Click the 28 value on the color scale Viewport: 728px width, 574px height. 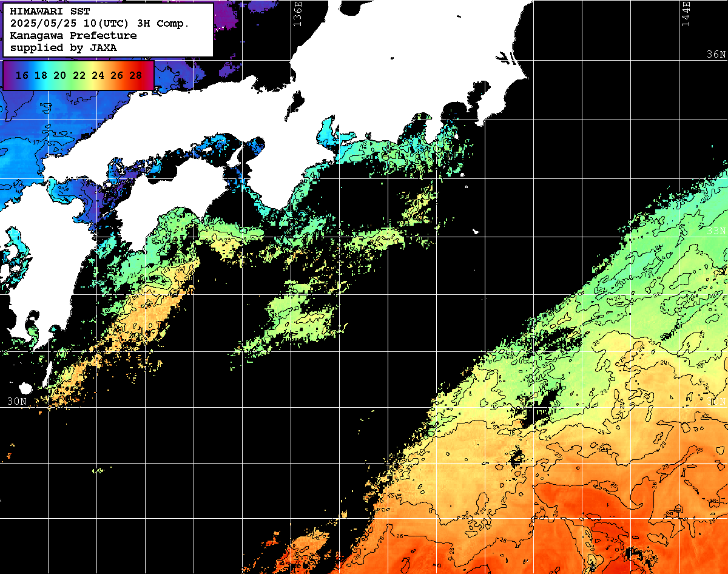136,75
